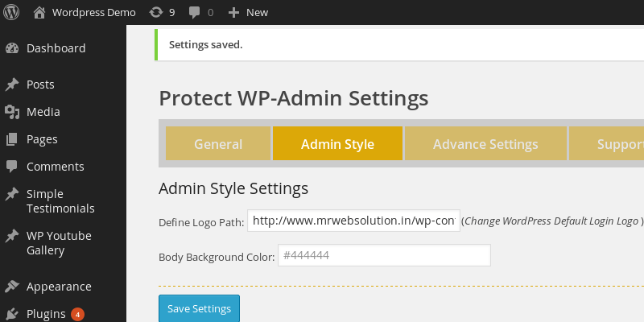Viewport: 644px width, 322px height.
Task: Open the Appearance menu
Action: [x=59, y=287]
